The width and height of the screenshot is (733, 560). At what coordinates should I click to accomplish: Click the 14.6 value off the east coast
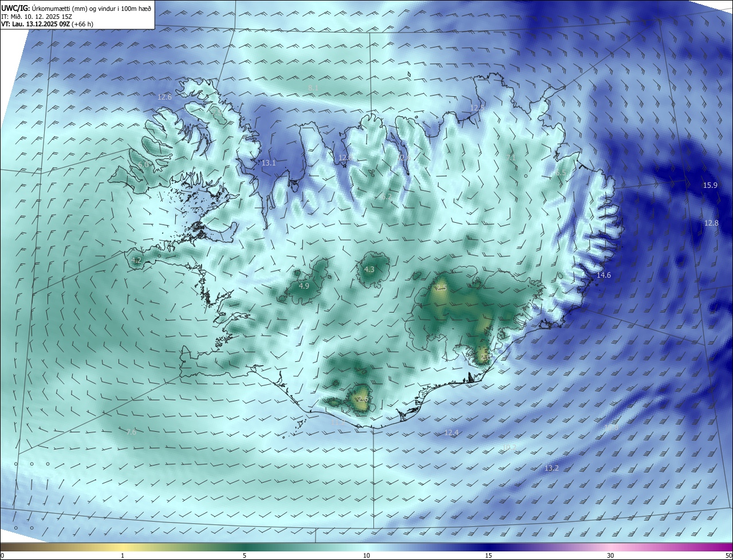[x=604, y=275]
